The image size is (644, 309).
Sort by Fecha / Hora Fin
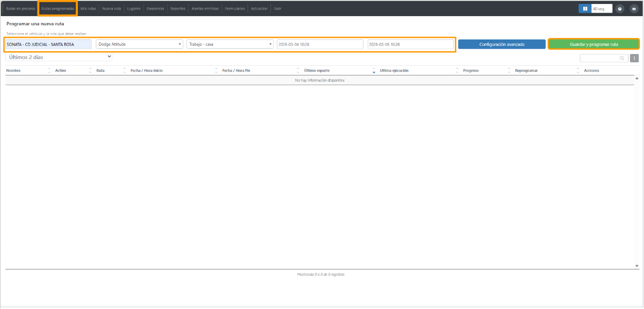click(236, 71)
